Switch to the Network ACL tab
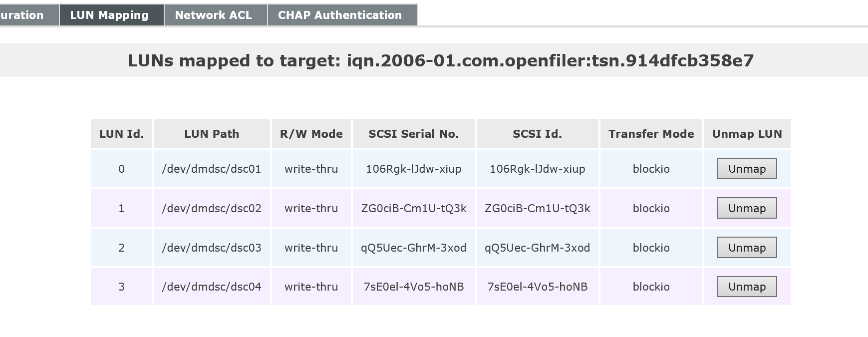868x337 pixels. [214, 15]
